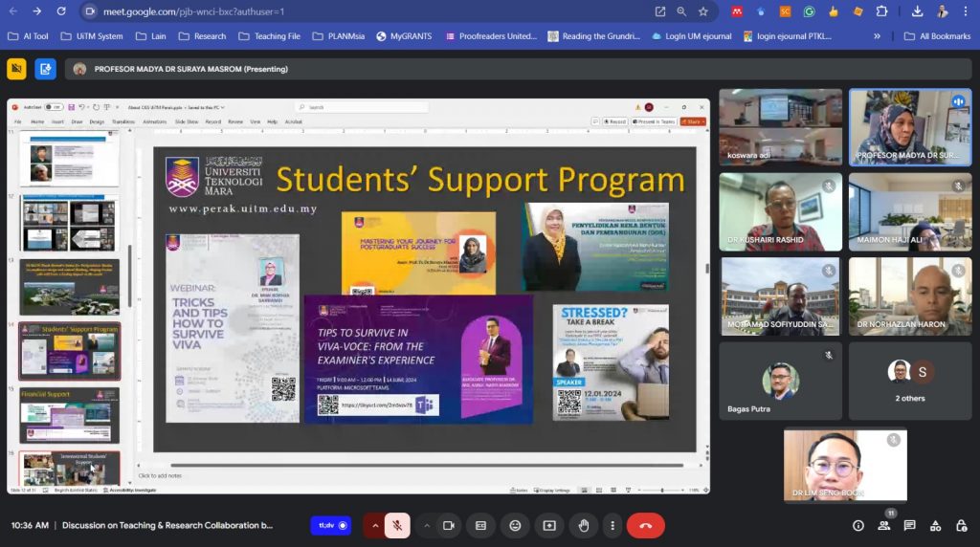Toggle closed captions on

tap(480, 525)
